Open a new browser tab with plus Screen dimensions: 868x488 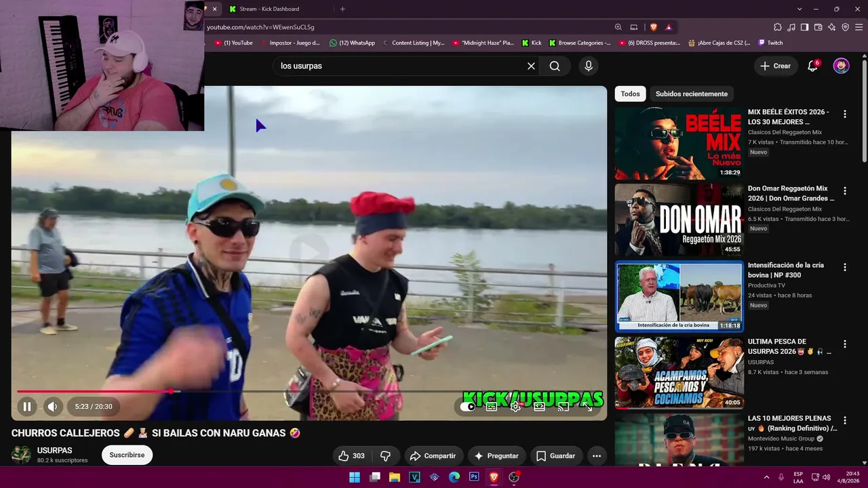coord(342,9)
